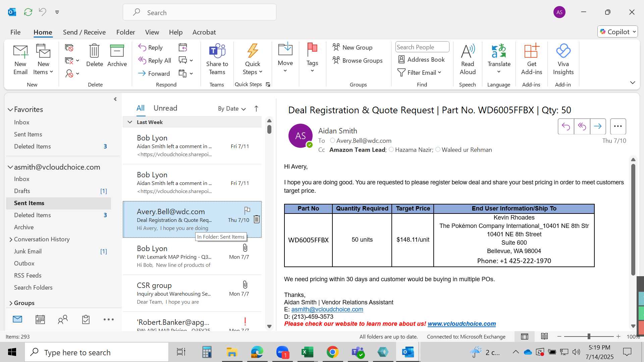Collapse the Favorites section

tap(10, 110)
